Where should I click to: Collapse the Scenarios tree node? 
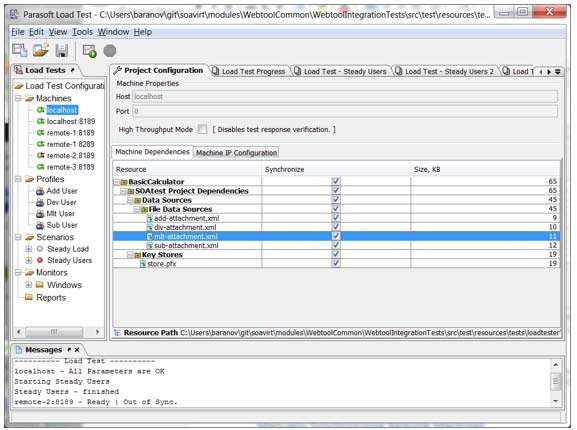tap(18, 237)
